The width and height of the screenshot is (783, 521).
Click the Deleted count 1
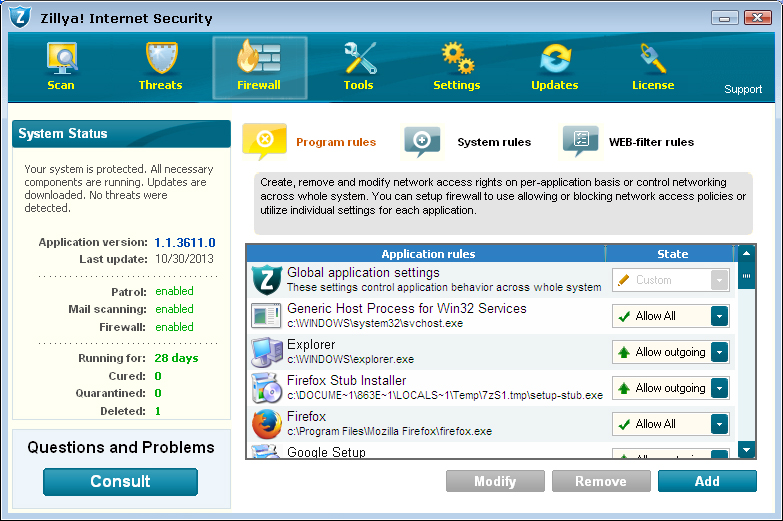point(158,411)
